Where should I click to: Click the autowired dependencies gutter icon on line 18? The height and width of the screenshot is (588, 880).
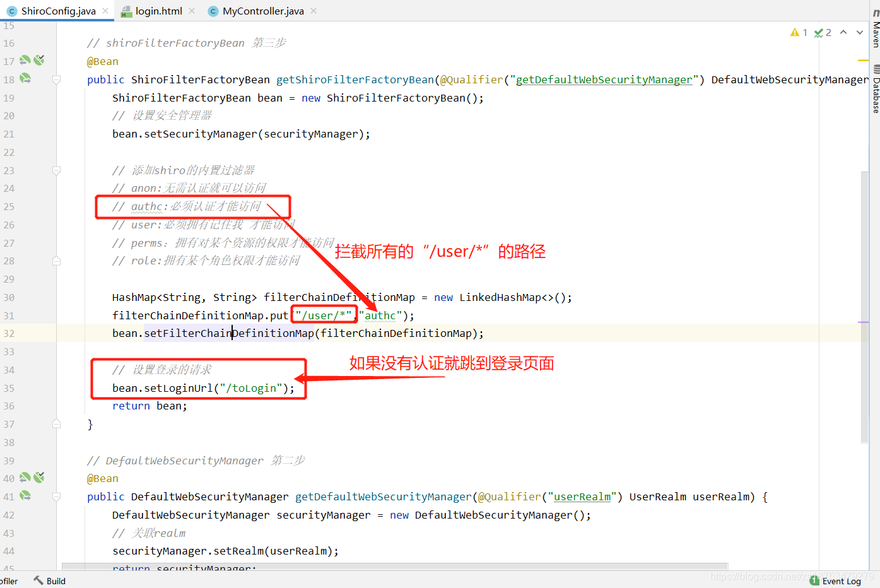pos(25,79)
